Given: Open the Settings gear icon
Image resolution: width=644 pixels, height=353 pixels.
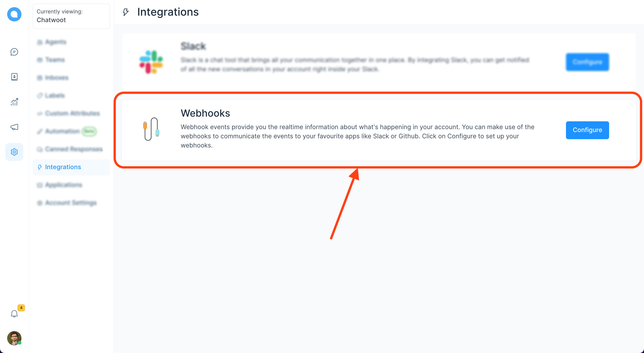Looking at the screenshot, I should pyautogui.click(x=14, y=152).
